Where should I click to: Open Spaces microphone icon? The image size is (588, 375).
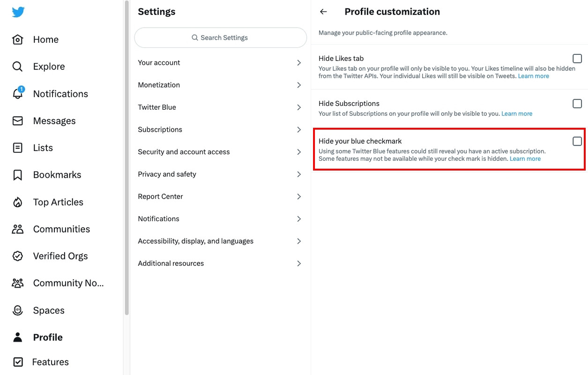(17, 310)
